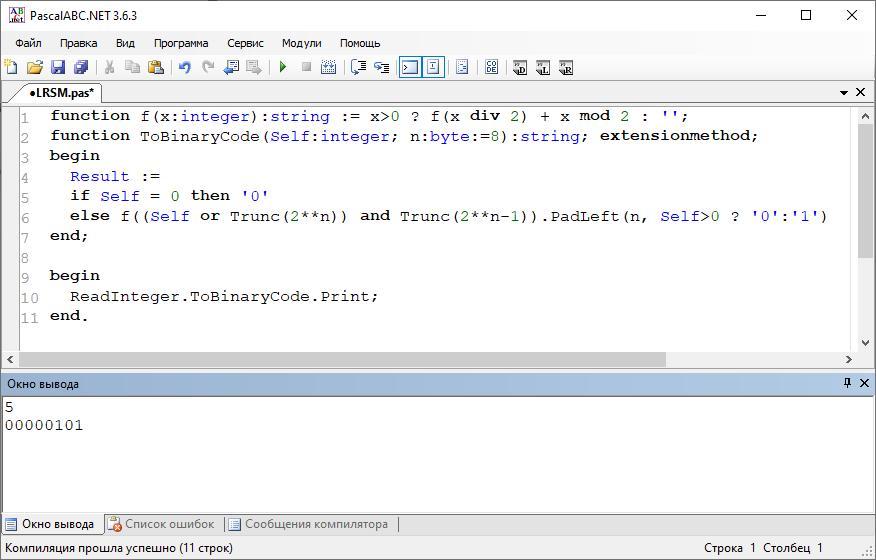Paste from clipboard using toolbar icon
876x560 pixels.
155,67
